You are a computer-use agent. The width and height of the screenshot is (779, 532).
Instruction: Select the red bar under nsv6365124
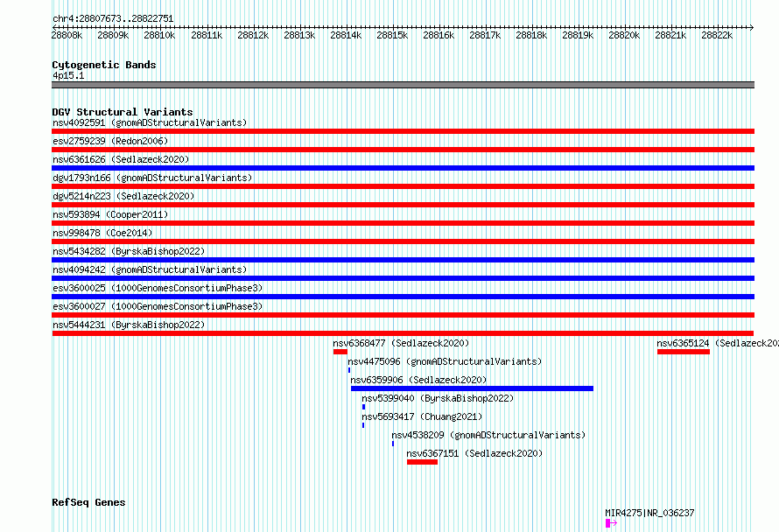[x=684, y=352]
